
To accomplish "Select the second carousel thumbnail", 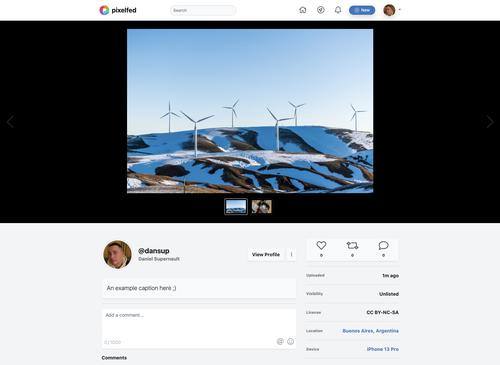I will pyautogui.click(x=262, y=207).
